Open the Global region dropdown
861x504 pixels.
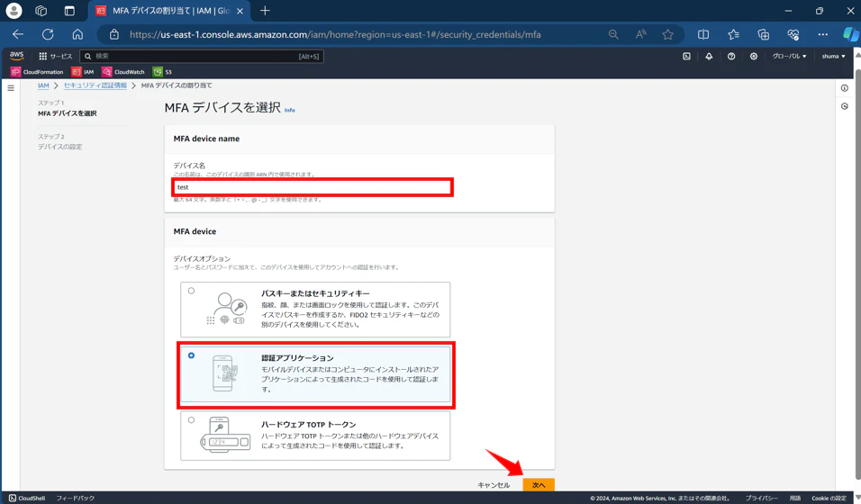[789, 56]
